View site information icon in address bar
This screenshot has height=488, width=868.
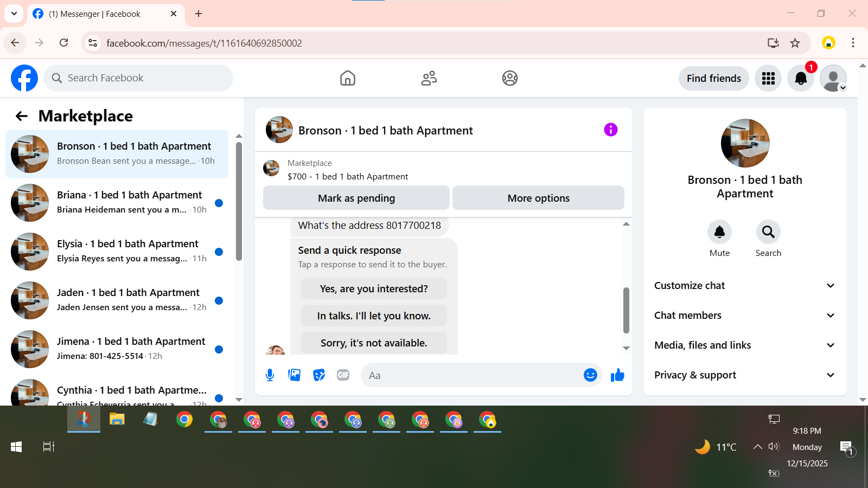[93, 43]
